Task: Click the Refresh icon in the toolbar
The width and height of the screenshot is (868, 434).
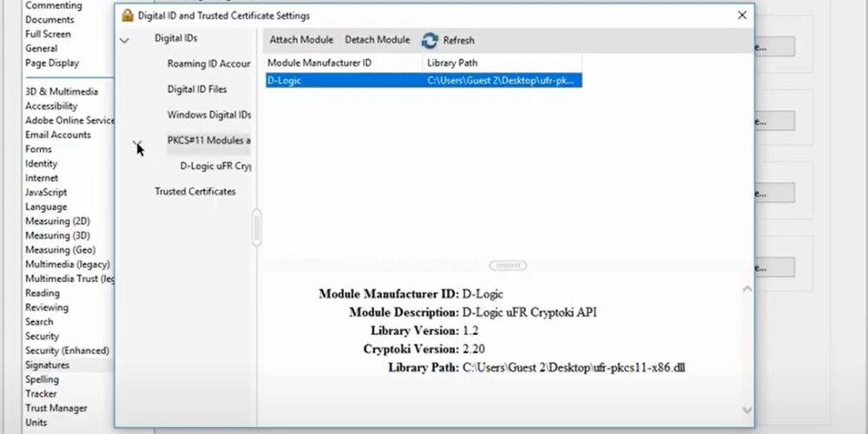Action: pos(430,41)
